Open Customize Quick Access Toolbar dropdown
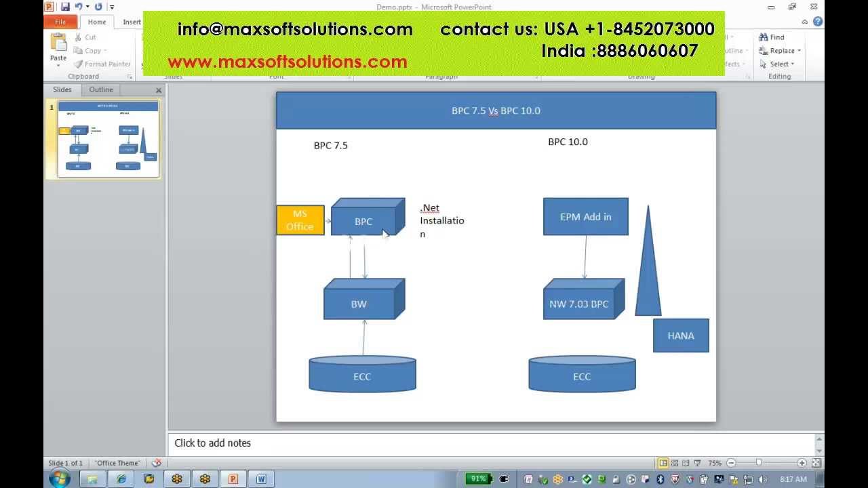Screen dimensions: 868x488 point(111,7)
